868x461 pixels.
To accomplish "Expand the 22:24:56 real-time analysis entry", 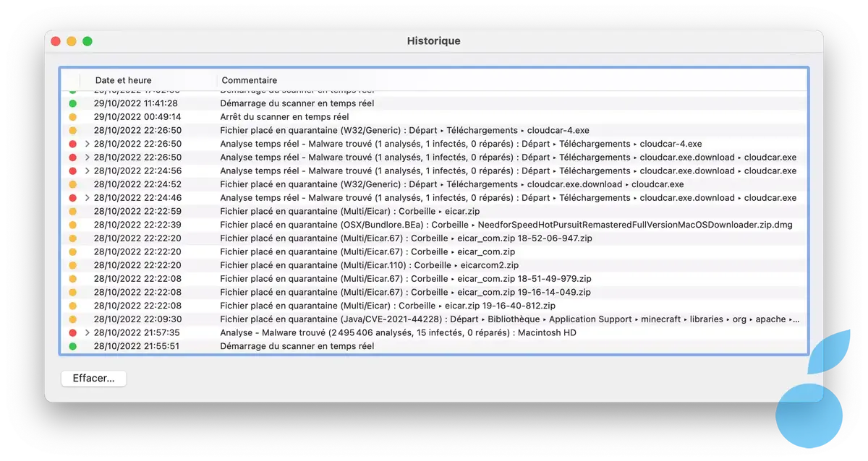I will point(87,171).
